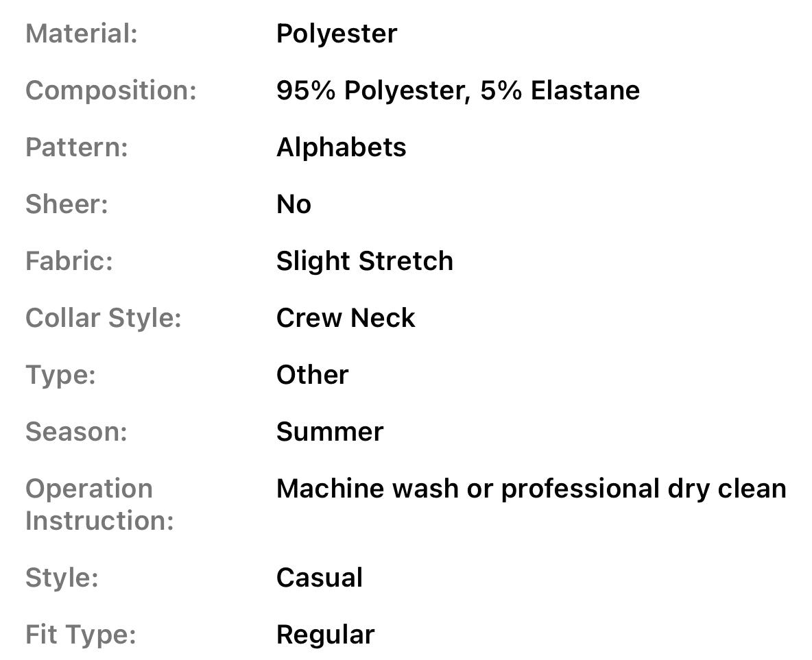Select the 'Alphabets' pattern value
The image size is (812, 660).
tap(341, 147)
